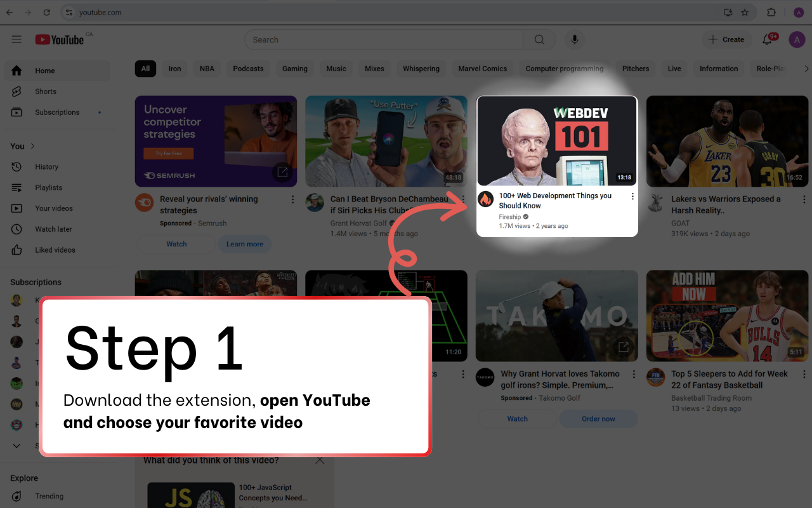812x508 pixels.
Task: Show next filter chips arrow
Action: 806,69
